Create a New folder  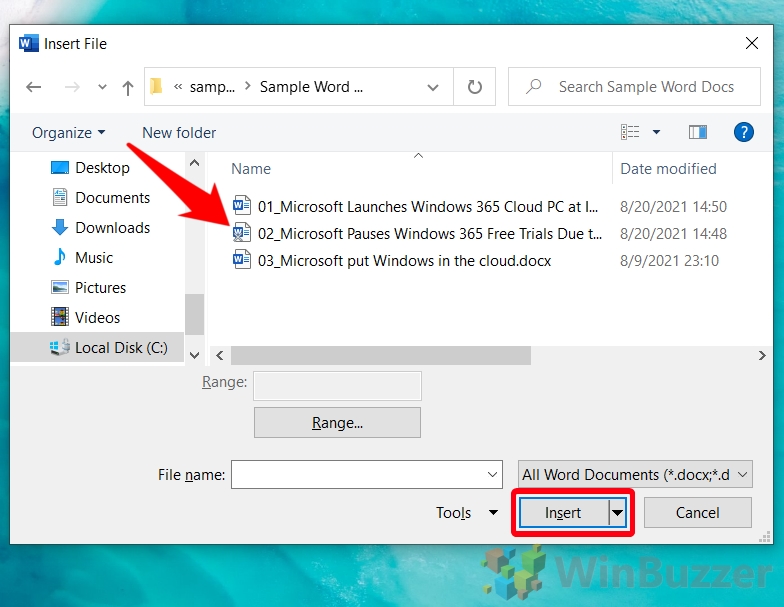[179, 132]
